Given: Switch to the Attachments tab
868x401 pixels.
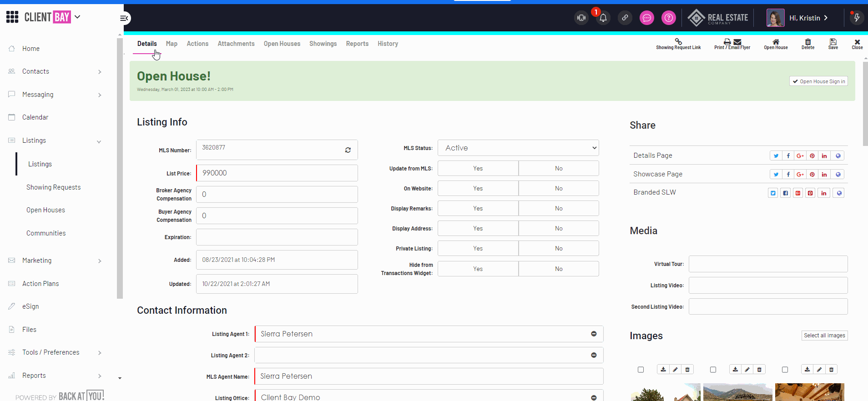Looking at the screenshot, I should tap(236, 44).
